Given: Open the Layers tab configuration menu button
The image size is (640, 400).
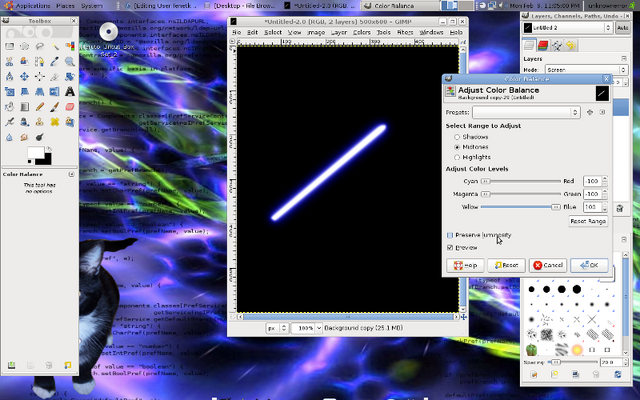Looking at the screenshot, I should pyautogui.click(x=624, y=59).
